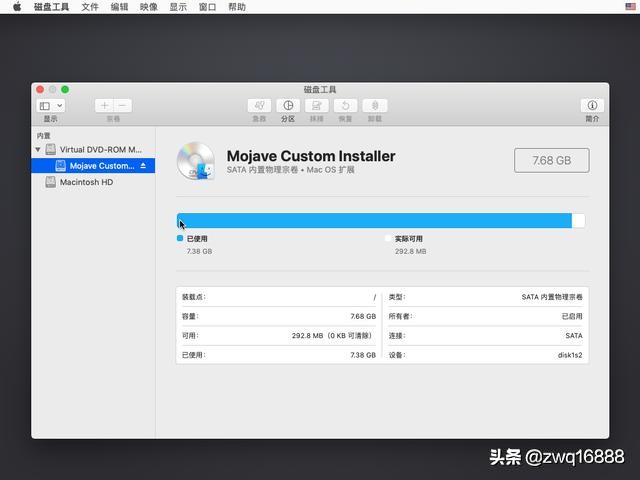Click the 装载点 mount point row

point(279,297)
